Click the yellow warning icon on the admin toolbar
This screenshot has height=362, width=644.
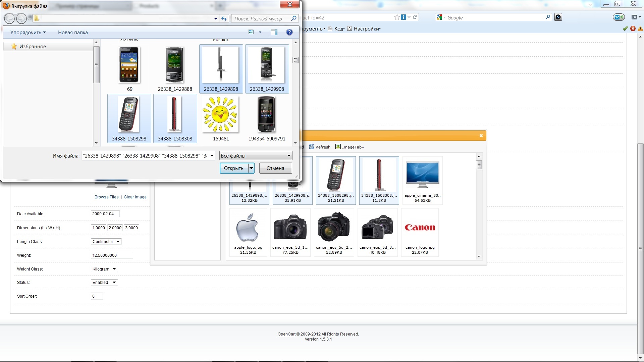point(640,28)
